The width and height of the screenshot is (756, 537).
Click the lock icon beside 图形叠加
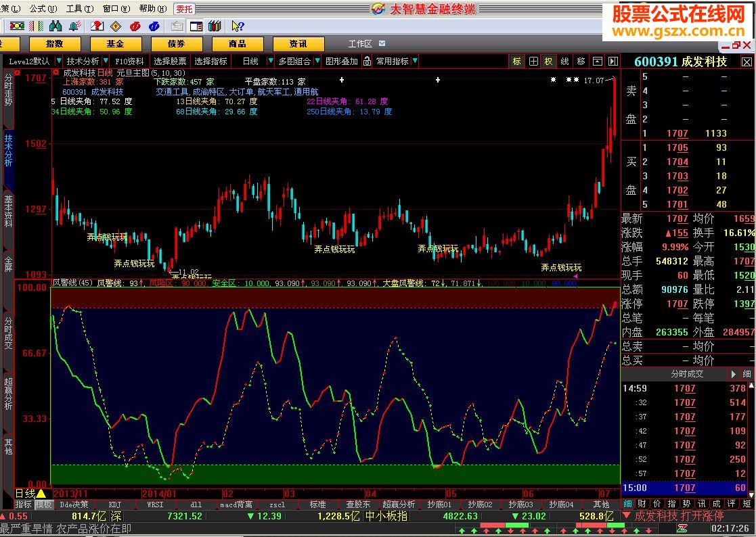(x=367, y=61)
